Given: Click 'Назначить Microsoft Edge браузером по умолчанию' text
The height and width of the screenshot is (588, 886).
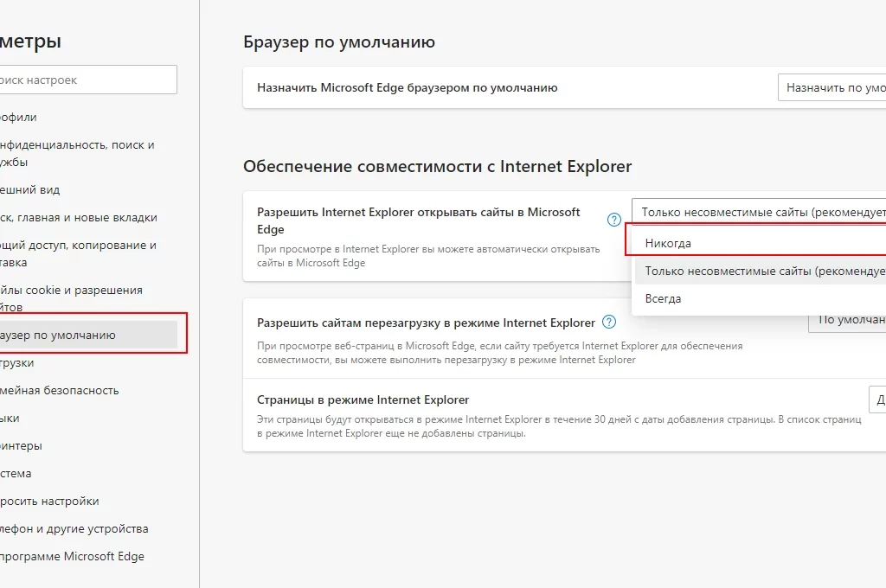Looking at the screenshot, I should (x=407, y=87).
